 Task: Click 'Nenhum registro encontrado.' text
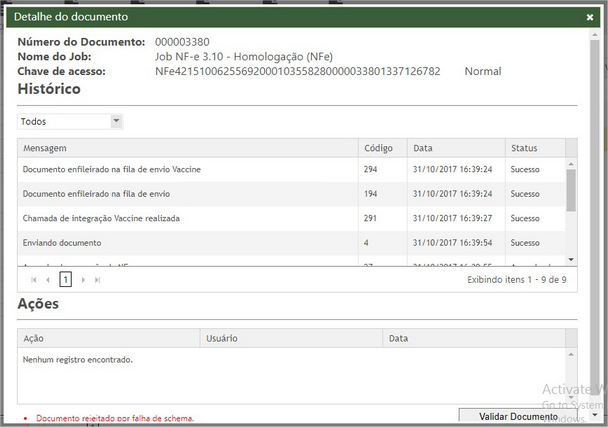78,360
